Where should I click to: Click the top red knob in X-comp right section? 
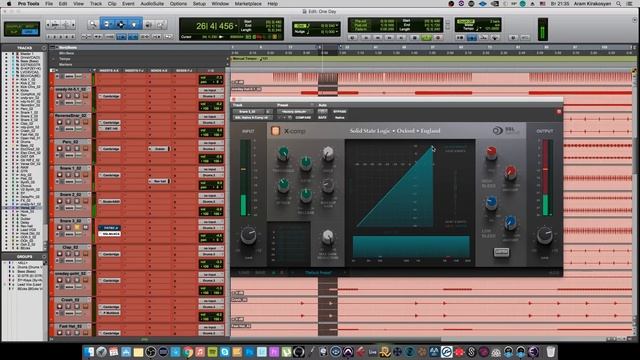point(491,153)
